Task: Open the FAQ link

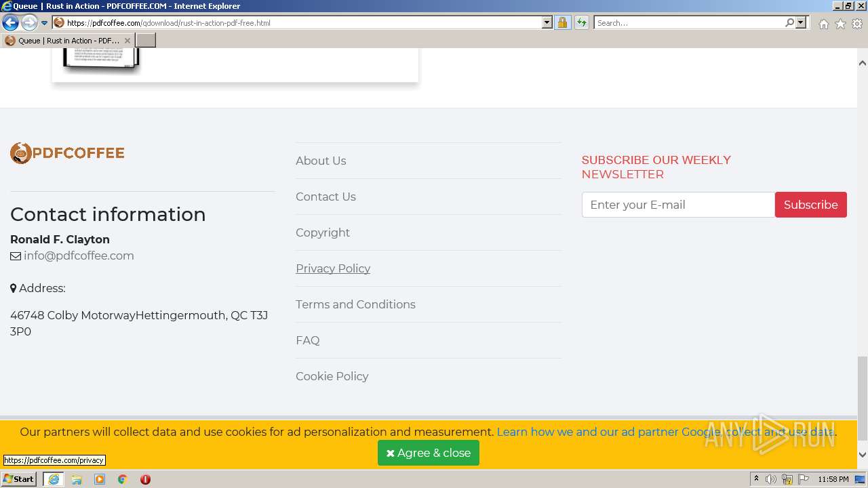Action: [x=308, y=340]
